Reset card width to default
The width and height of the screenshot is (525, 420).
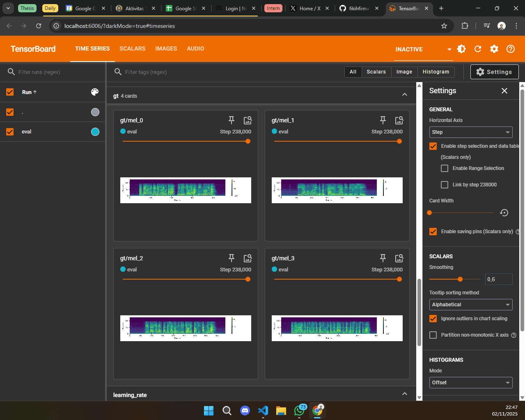(x=504, y=213)
